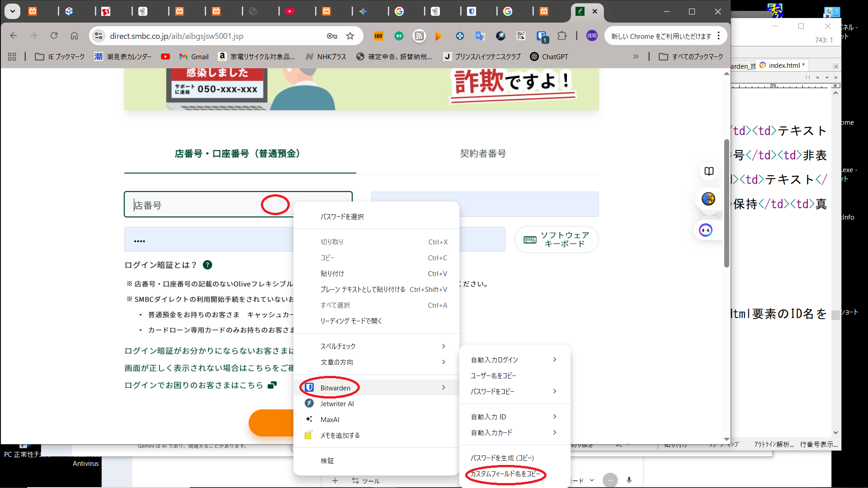The image size is (868, 488).
Task: Bookmark this page with the star icon
Action: click(350, 36)
